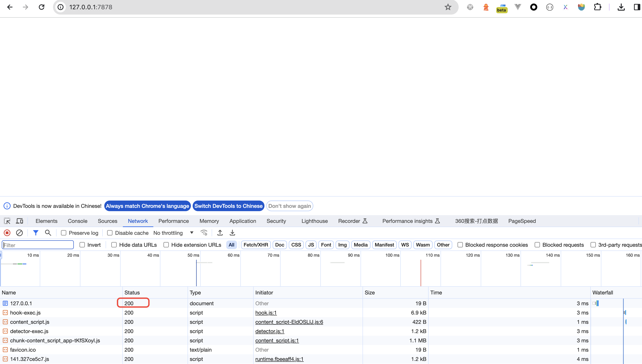Open the extensions puzzle piece menu
The image size is (642, 364).
[x=597, y=7]
